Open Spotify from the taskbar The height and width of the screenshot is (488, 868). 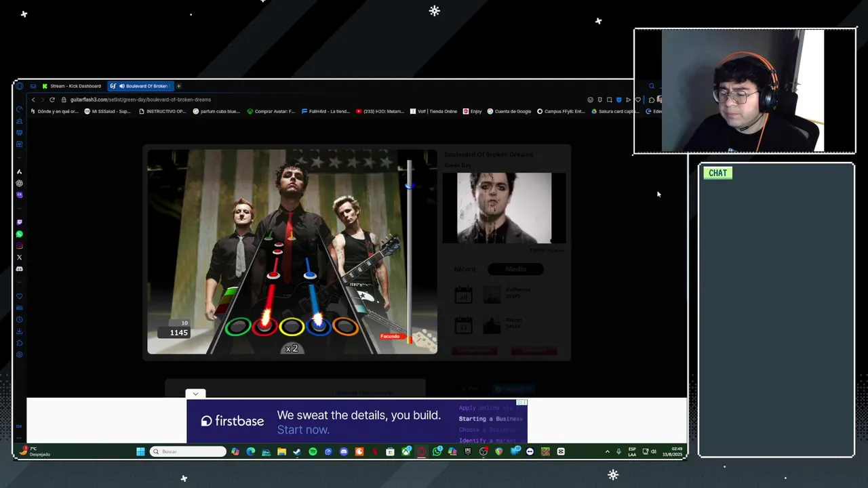coord(313,451)
